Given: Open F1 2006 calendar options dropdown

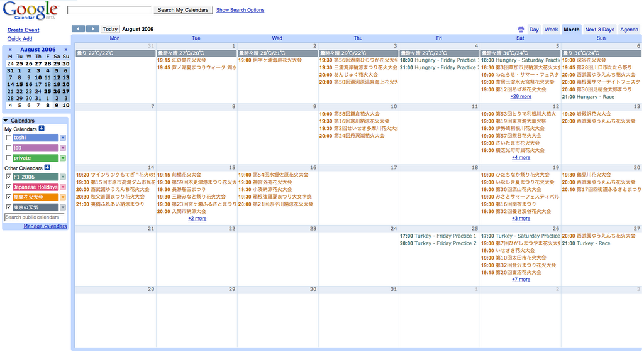Looking at the screenshot, I should click(x=63, y=177).
